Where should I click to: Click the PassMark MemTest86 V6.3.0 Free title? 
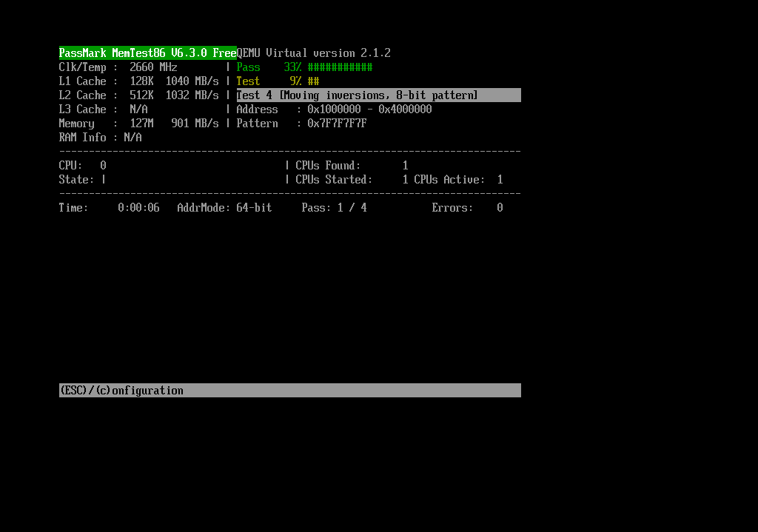[148, 53]
